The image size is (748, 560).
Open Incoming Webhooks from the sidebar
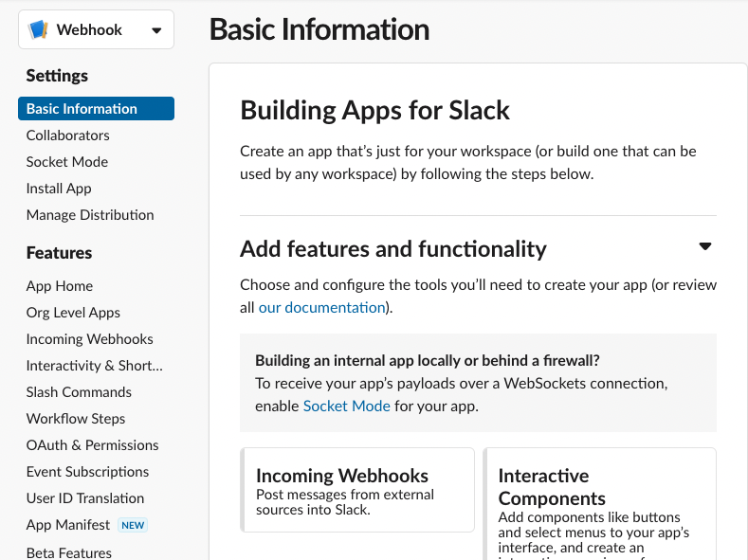click(x=90, y=339)
